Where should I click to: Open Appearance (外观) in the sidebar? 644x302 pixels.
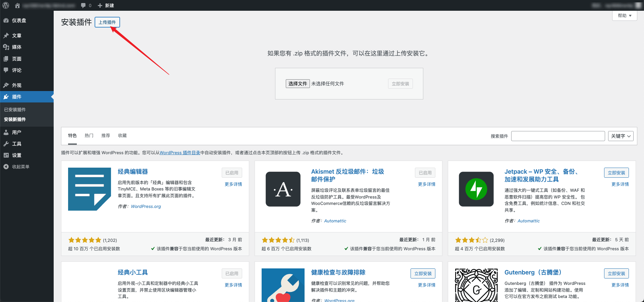(16, 85)
